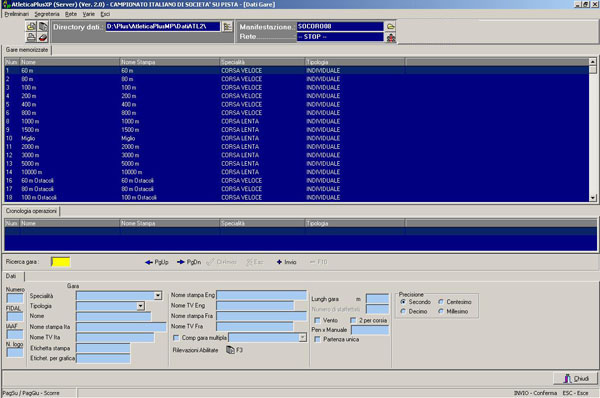This screenshot has height=398, width=600.
Task: Click the PgUp arrow button
Action: (x=157, y=262)
